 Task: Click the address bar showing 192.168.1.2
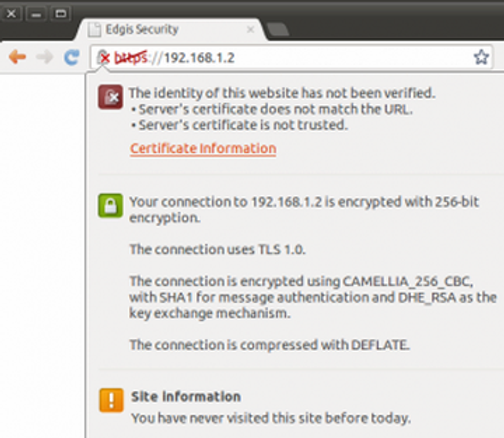291,57
